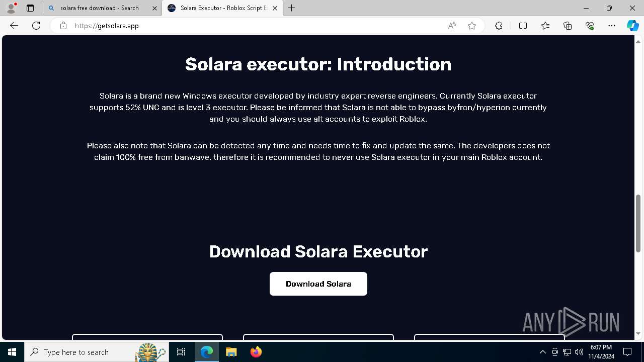This screenshot has width=644, height=362.
Task: Open Copilot sidebar
Action: coord(632,26)
